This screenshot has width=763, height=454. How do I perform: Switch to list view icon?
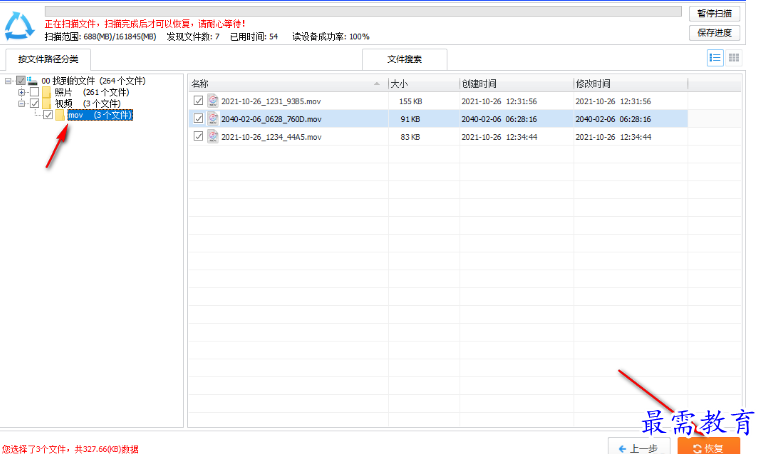[x=715, y=58]
